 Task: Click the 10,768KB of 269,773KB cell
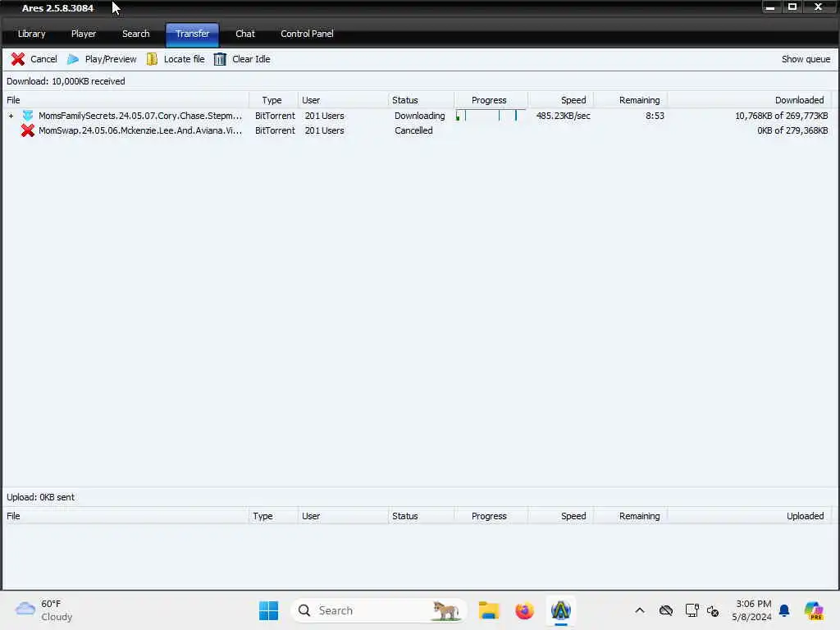pos(781,116)
